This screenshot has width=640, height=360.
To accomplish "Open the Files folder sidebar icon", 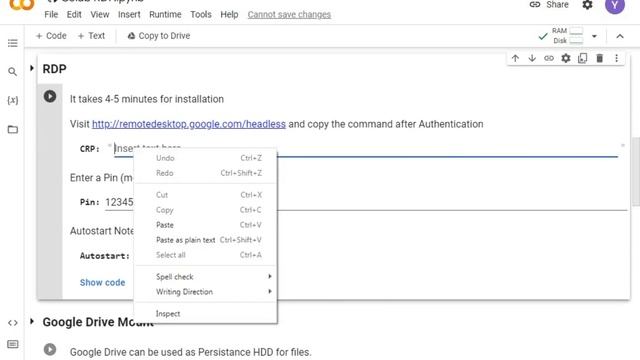I will coord(13,129).
